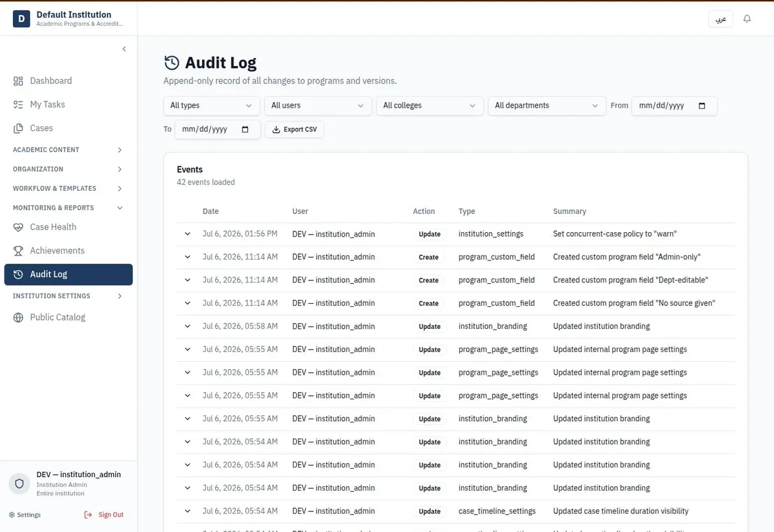
Task: Click the Public Catalog globe icon
Action: 18,317
